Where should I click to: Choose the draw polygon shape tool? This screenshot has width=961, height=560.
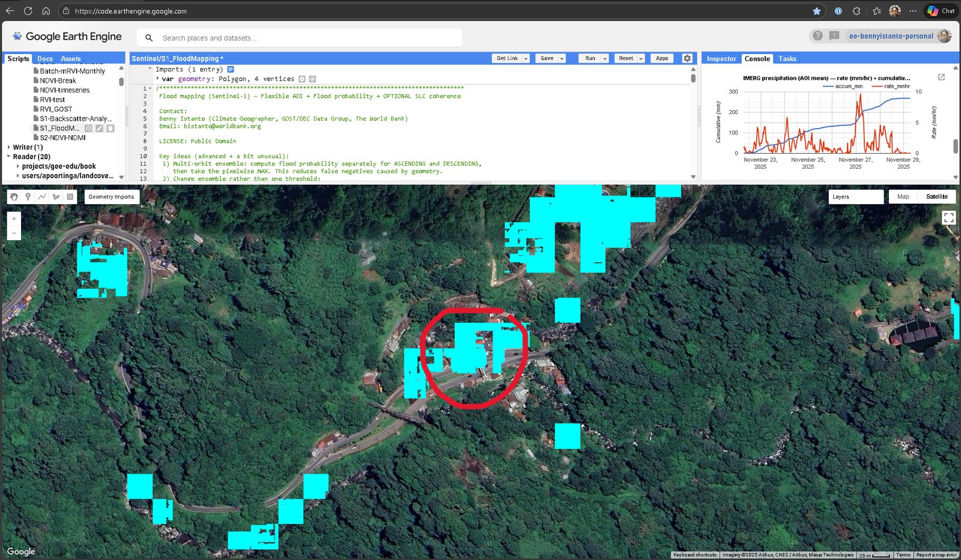coord(56,197)
